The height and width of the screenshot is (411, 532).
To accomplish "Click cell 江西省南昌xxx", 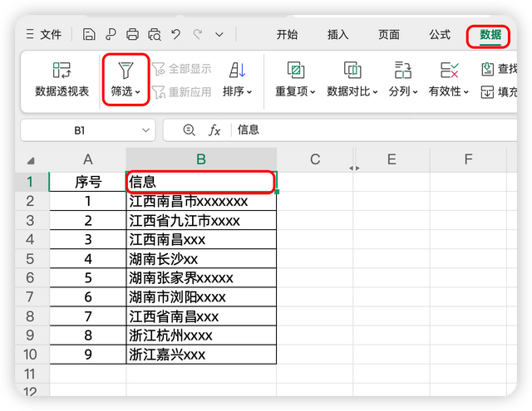I will coord(201,316).
